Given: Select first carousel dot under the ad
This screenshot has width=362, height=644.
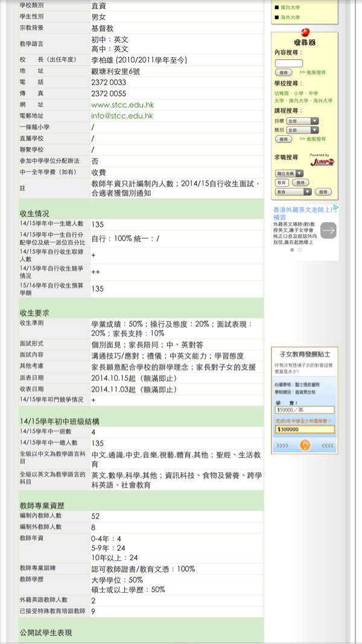Looking at the screenshot, I should (x=293, y=250).
